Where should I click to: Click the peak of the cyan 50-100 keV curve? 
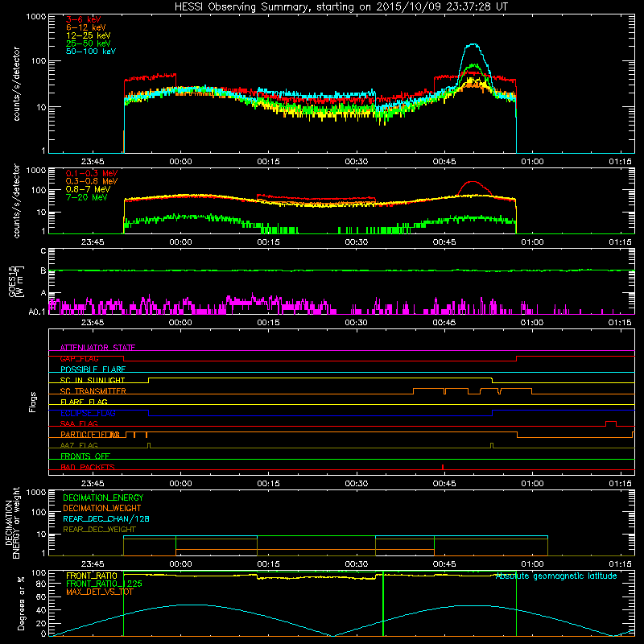coord(474,44)
